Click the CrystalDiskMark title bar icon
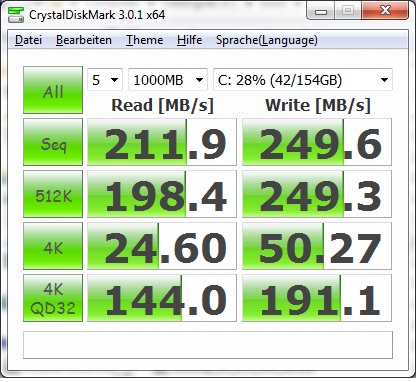The image size is (420, 382). coord(16,15)
